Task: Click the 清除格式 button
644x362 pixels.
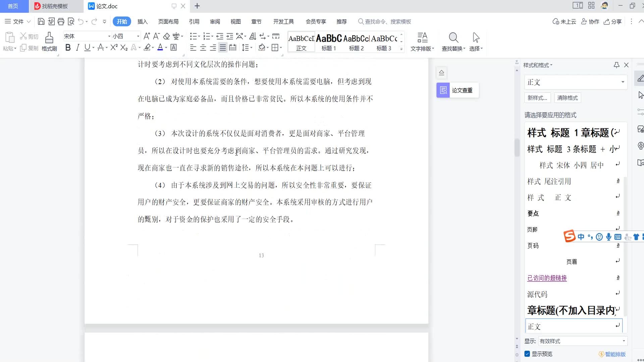Action: (x=567, y=98)
